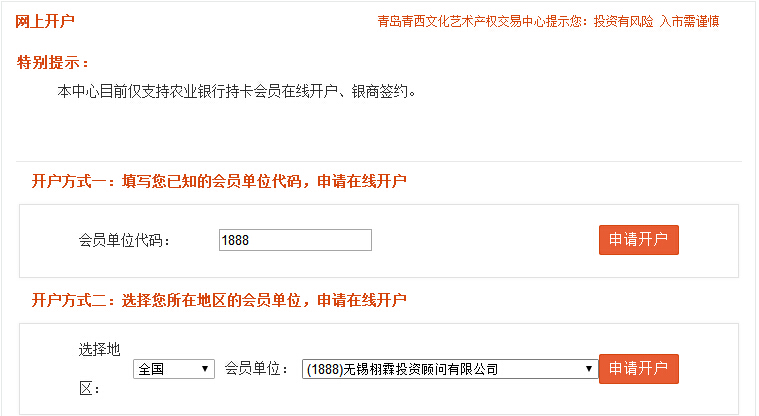Click the 网上开户 page title

[45, 21]
